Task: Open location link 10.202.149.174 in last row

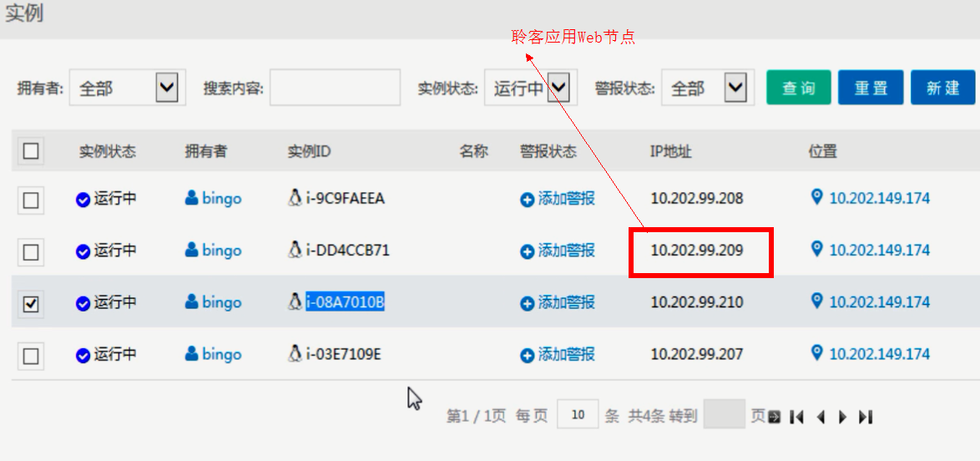Action: tap(879, 354)
